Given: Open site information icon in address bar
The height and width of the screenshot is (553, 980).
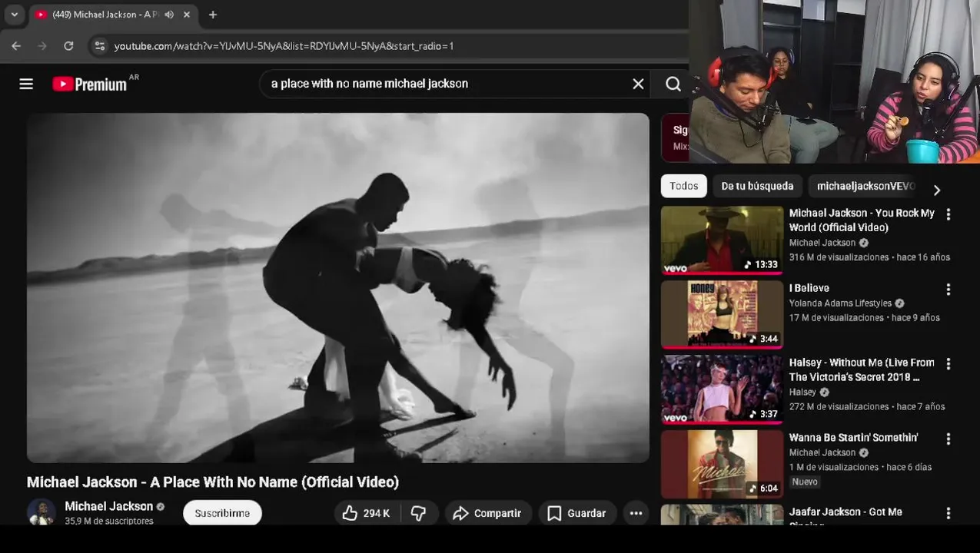Looking at the screenshot, I should (x=99, y=46).
